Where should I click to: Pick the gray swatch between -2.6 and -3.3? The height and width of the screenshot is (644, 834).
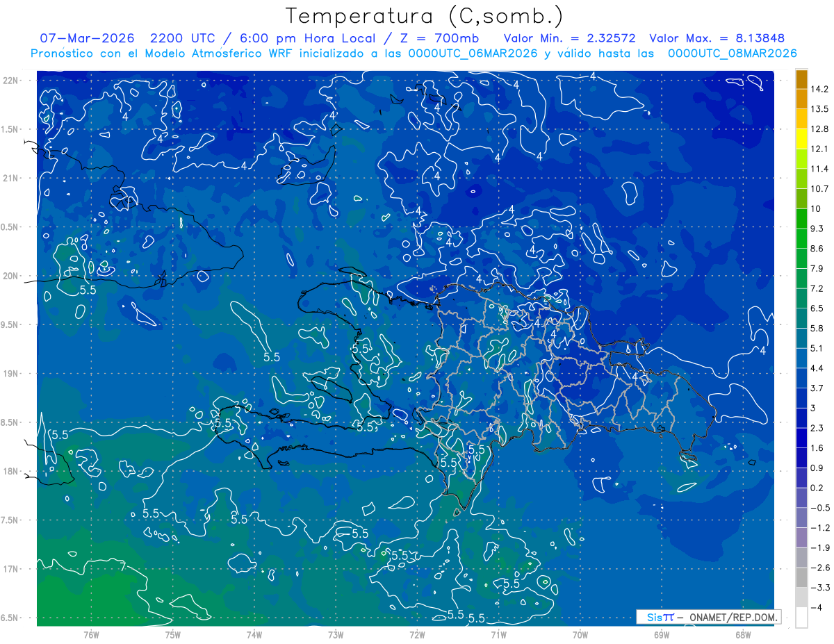(801, 577)
